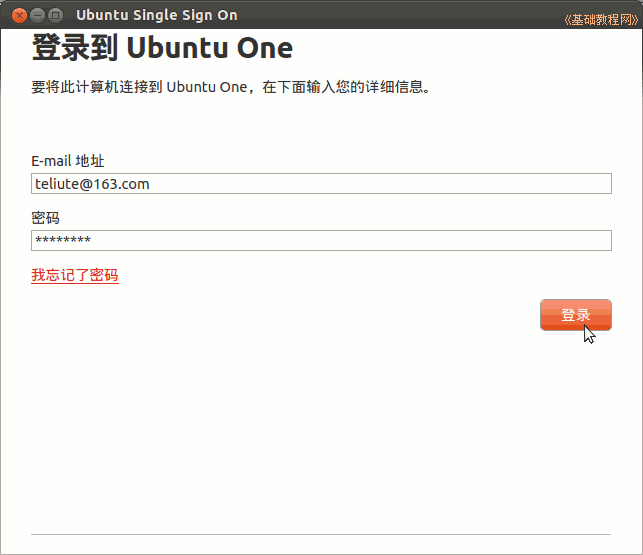Viewport: 643px width, 555px height.
Task: Focus the E-mail 地址 input field
Action: 321,183
